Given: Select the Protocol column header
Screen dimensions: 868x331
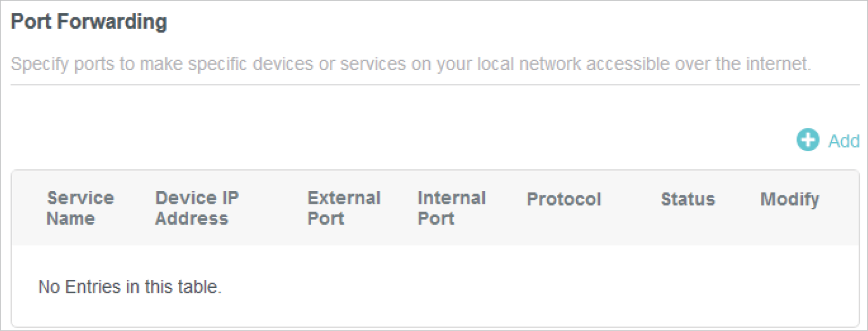Looking at the screenshot, I should pyautogui.click(x=564, y=199).
